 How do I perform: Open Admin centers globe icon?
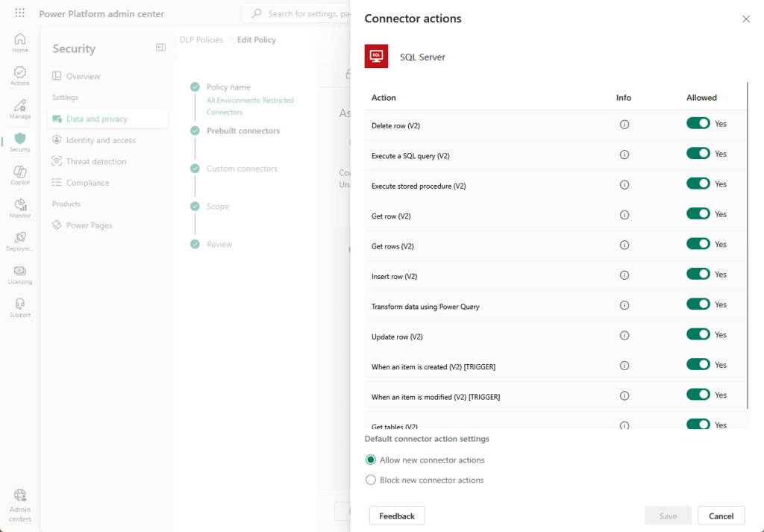tap(20, 495)
